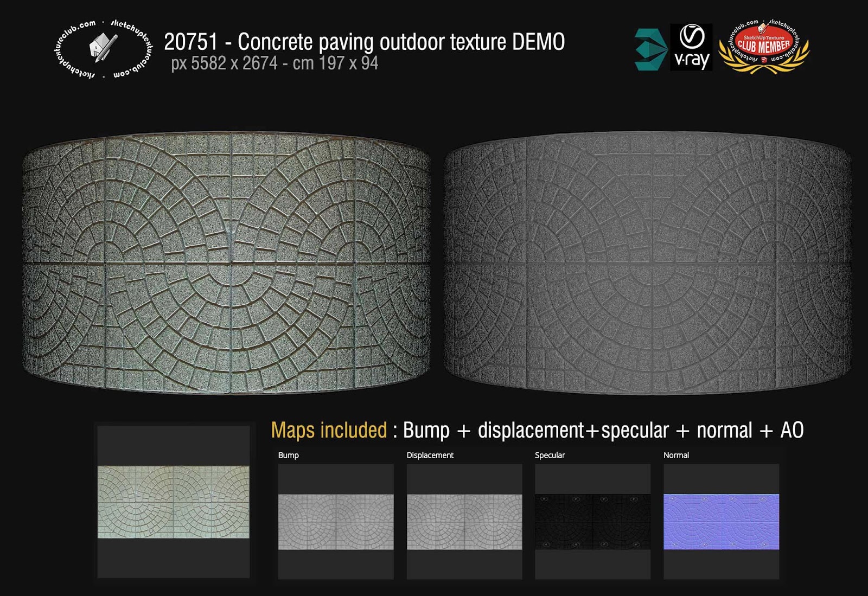Open the Bump map preview image
868x596 pixels.
click(x=336, y=521)
